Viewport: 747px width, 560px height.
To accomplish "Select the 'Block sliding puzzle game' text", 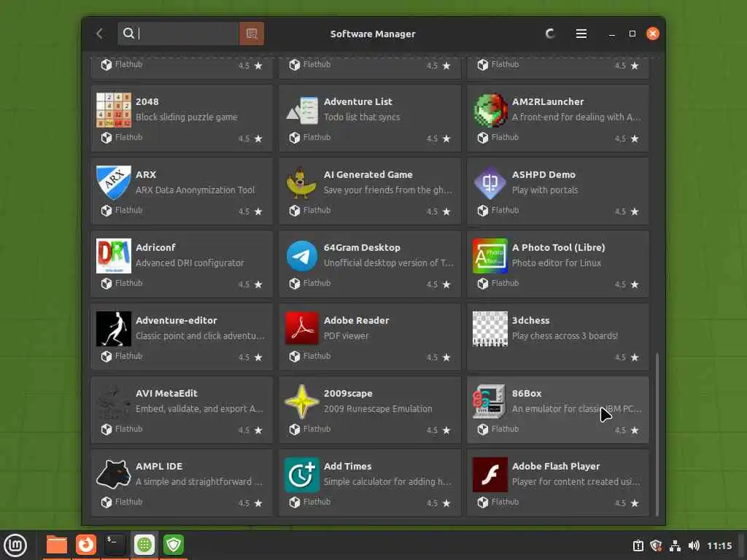I will pos(186,117).
